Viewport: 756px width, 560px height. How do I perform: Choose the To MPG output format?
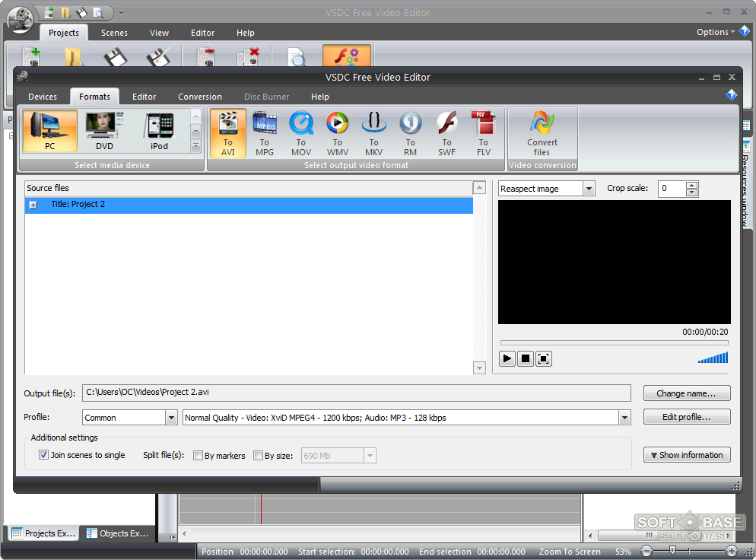(x=265, y=133)
